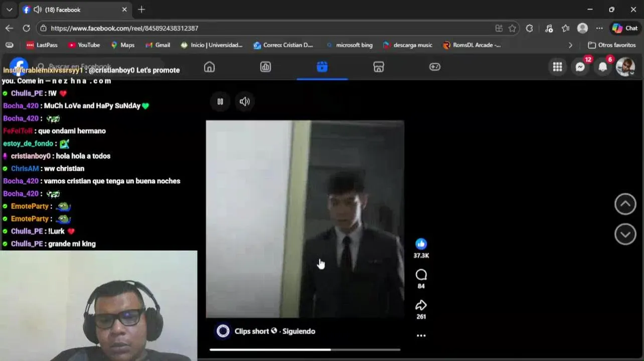
Task: Open notifications bell with badge 6
Action: pyautogui.click(x=603, y=67)
